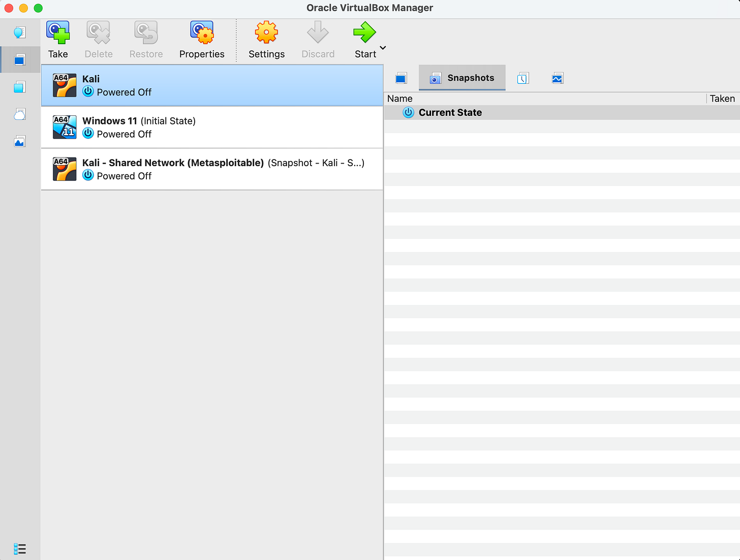Open the light-blue square icon in the sidebar

click(19, 87)
